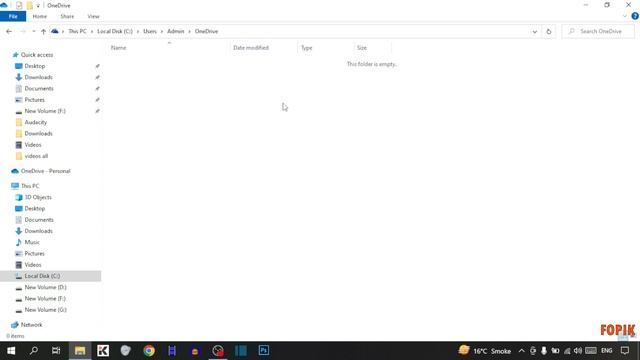Open the microphone tray icon
This screenshot has height=360, width=640.
coord(544,351)
